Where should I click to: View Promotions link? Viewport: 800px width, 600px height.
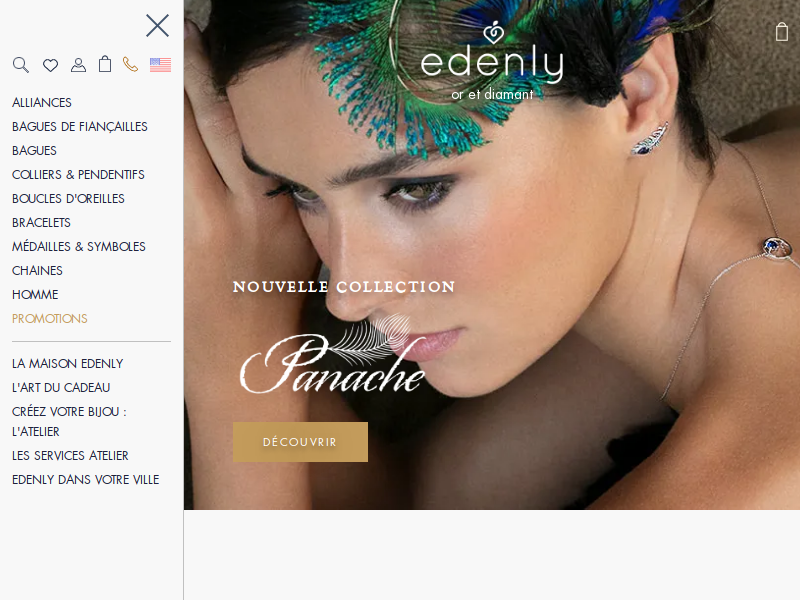(49, 318)
